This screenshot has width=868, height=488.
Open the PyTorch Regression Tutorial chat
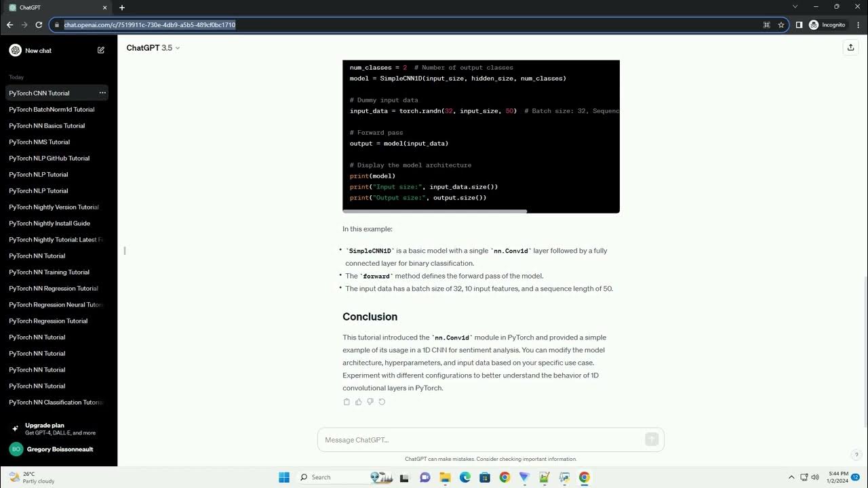(48, 321)
